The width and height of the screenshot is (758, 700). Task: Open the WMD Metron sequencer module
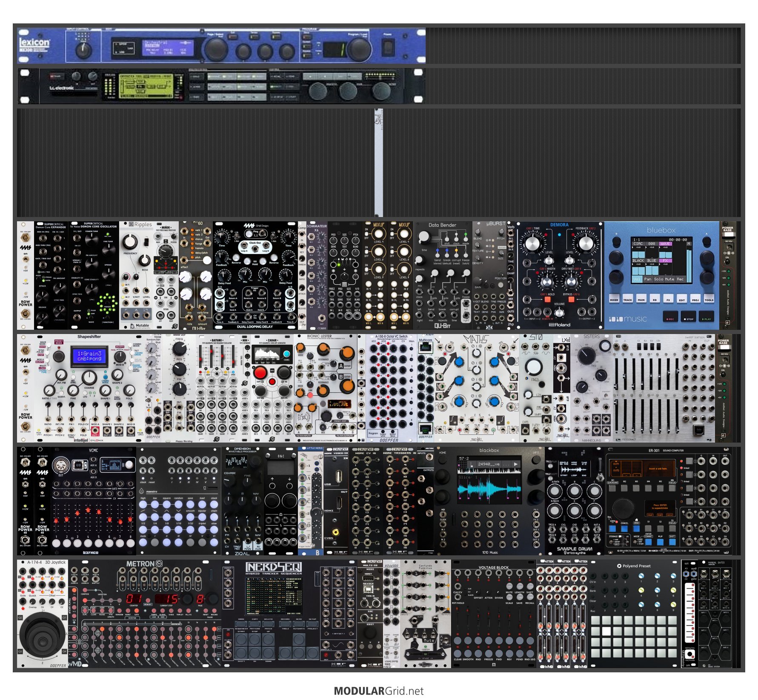click(x=145, y=614)
